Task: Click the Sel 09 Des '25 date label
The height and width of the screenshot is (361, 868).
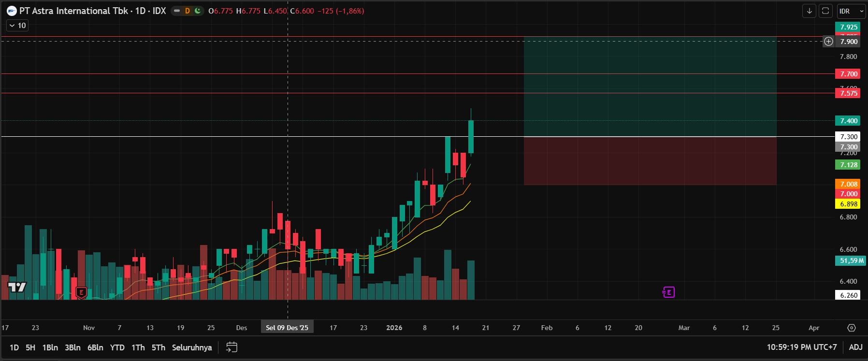Action: click(x=287, y=328)
